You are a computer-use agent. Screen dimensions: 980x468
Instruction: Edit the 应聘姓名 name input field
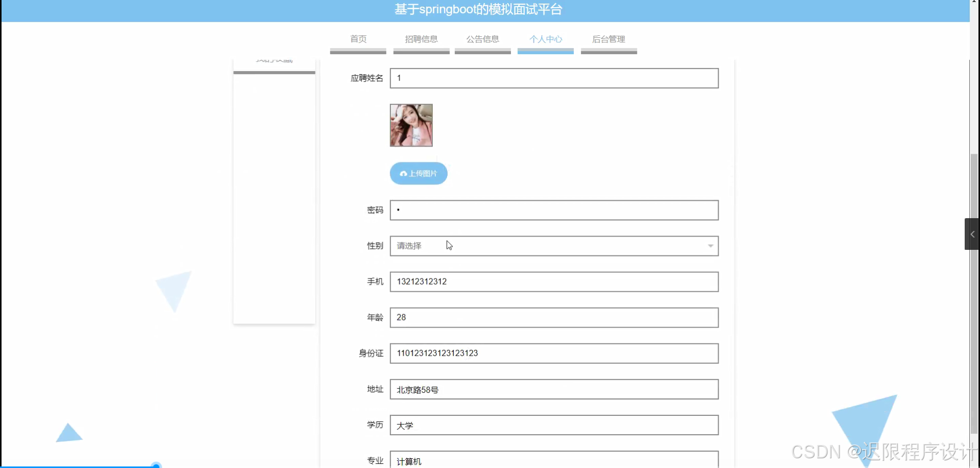coord(554,78)
